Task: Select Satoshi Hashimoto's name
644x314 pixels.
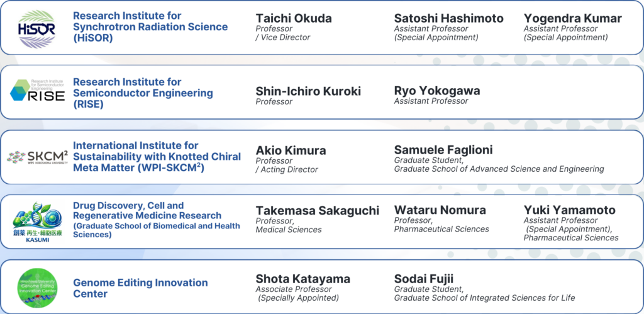Action: [x=448, y=18]
